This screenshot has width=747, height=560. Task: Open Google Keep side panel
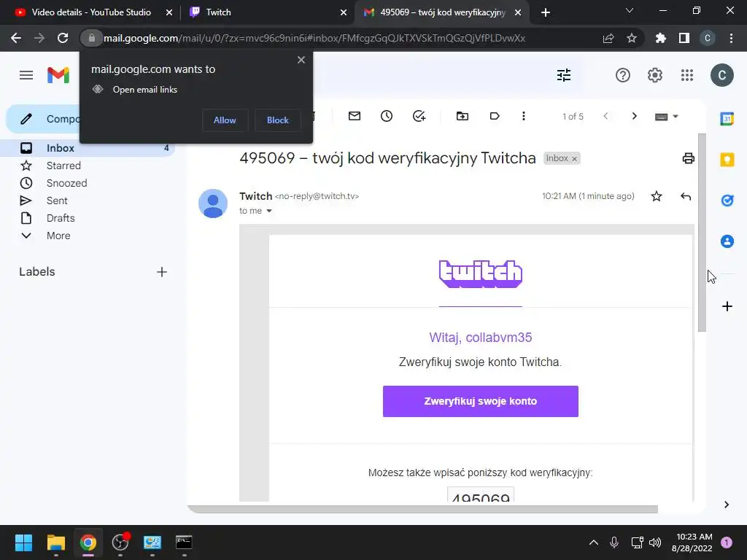[x=727, y=160]
